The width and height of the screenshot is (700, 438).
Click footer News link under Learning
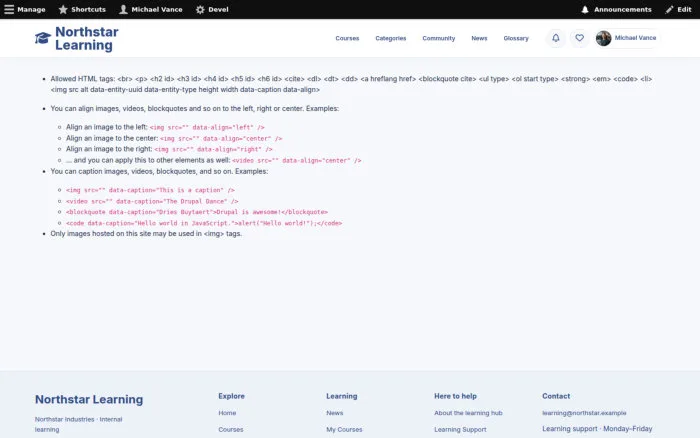tap(335, 413)
